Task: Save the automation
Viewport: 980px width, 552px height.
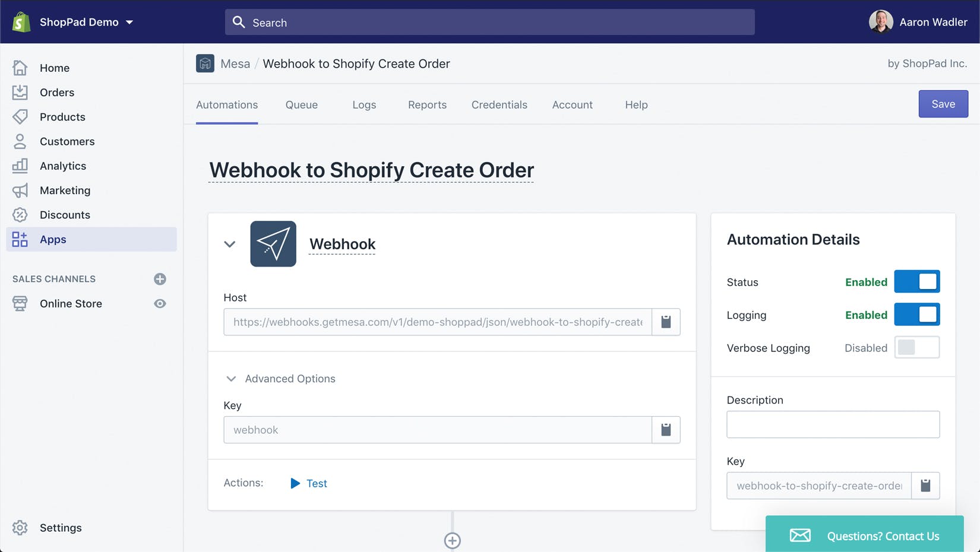Action: point(943,104)
